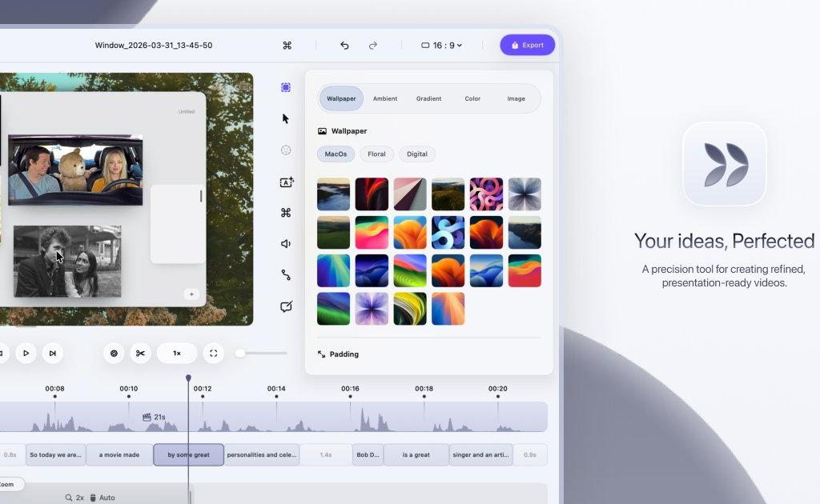Select the 21s clip label
The image size is (820, 504).
154,417
